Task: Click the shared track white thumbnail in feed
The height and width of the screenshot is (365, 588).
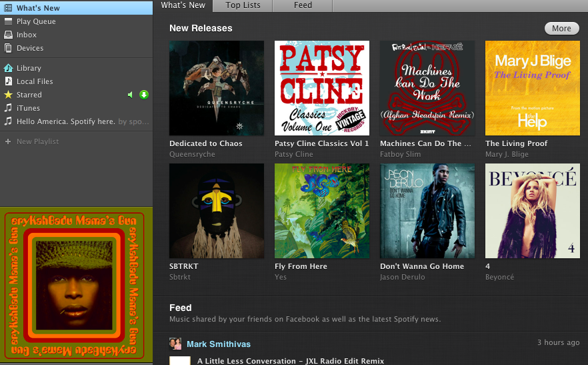Action: tap(179, 360)
